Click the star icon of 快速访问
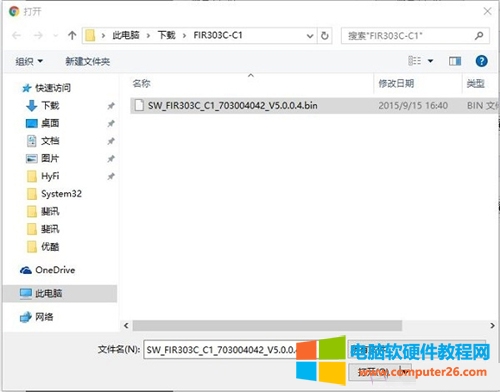Screen dimensions: 500x392 coord(26,88)
